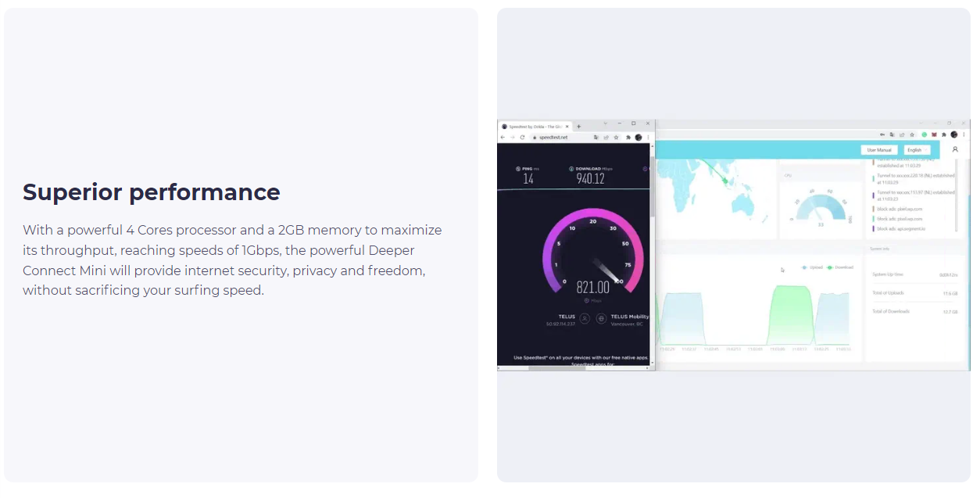This screenshot has height=498, width=980.
Task: Toggle the Upload series in chart legend
Action: click(812, 267)
